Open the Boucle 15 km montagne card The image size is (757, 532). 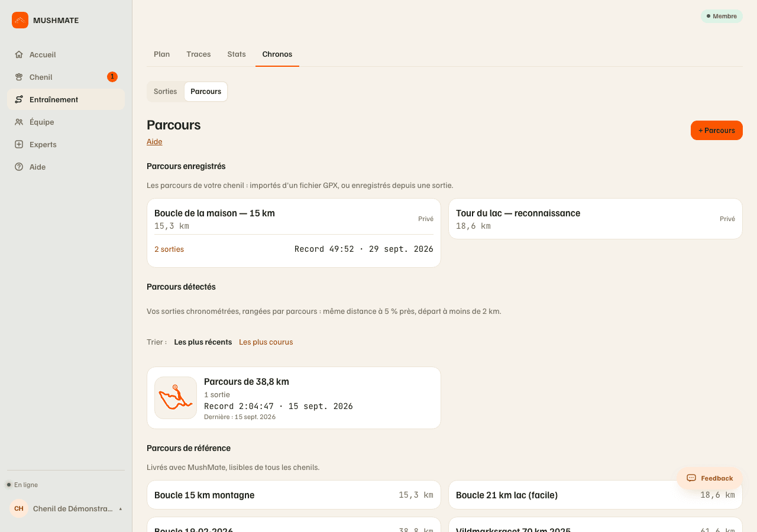pyautogui.click(x=294, y=495)
